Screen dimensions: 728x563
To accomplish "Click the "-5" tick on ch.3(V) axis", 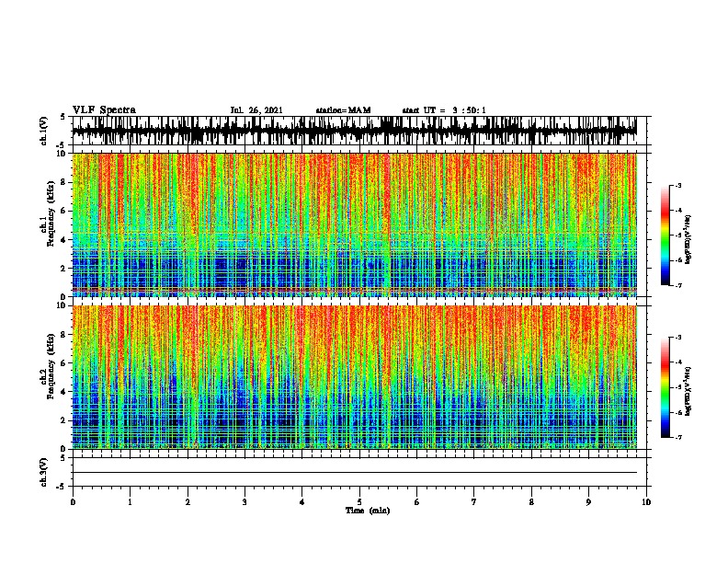I will point(62,487).
